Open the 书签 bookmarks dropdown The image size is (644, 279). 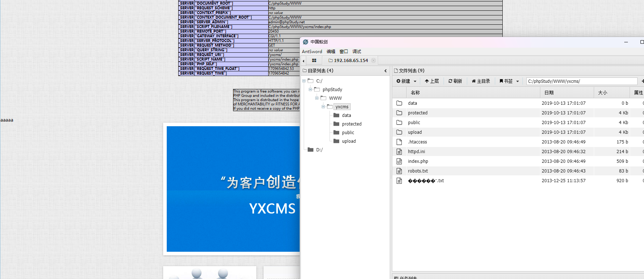(x=509, y=81)
